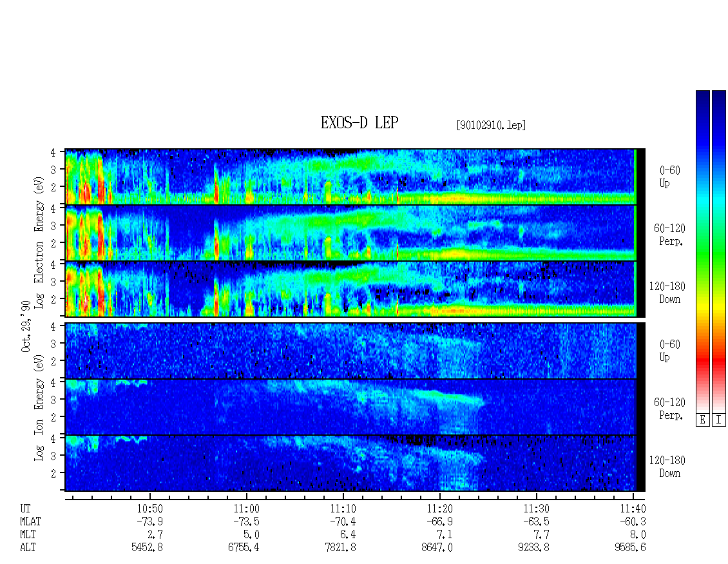Click the ion panel's 60-120 Perp. label
Image resolution: width=728 pixels, height=564 pixels.
coord(669,409)
